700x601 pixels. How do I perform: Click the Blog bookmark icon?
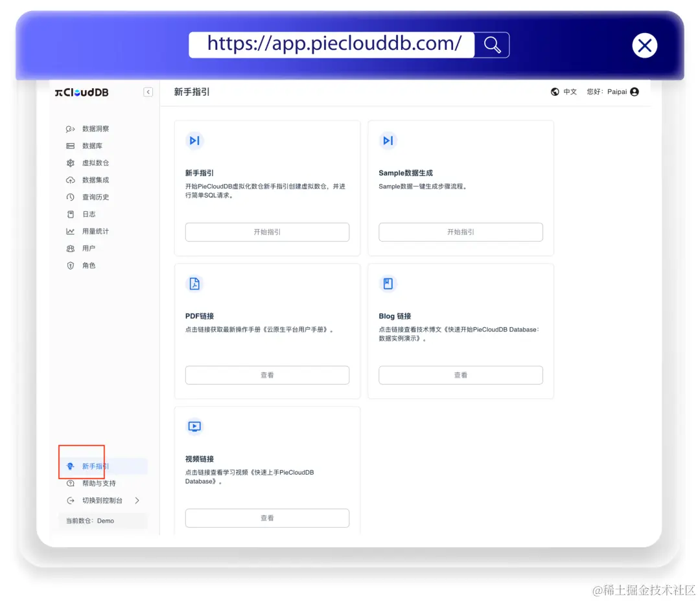(388, 284)
